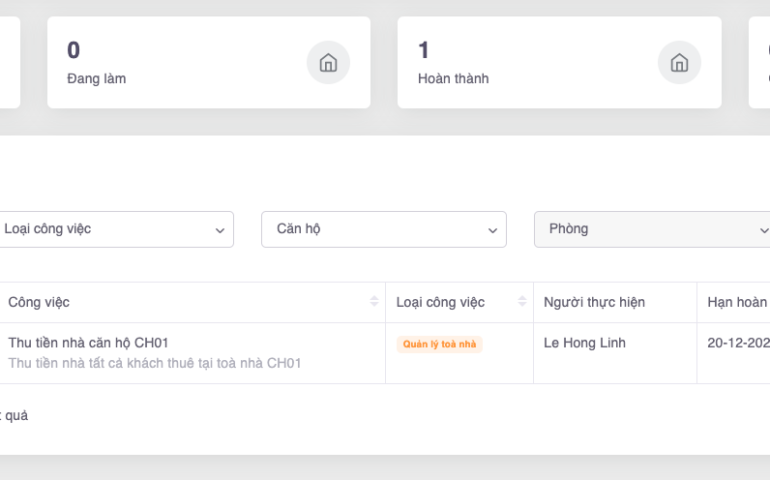Click chevron arrow of Phòng dropdown

763,230
